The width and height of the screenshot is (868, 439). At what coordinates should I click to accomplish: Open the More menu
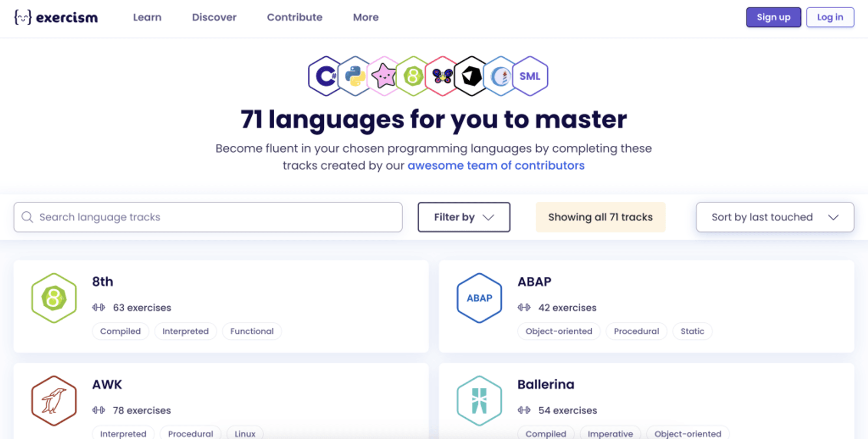click(x=365, y=17)
